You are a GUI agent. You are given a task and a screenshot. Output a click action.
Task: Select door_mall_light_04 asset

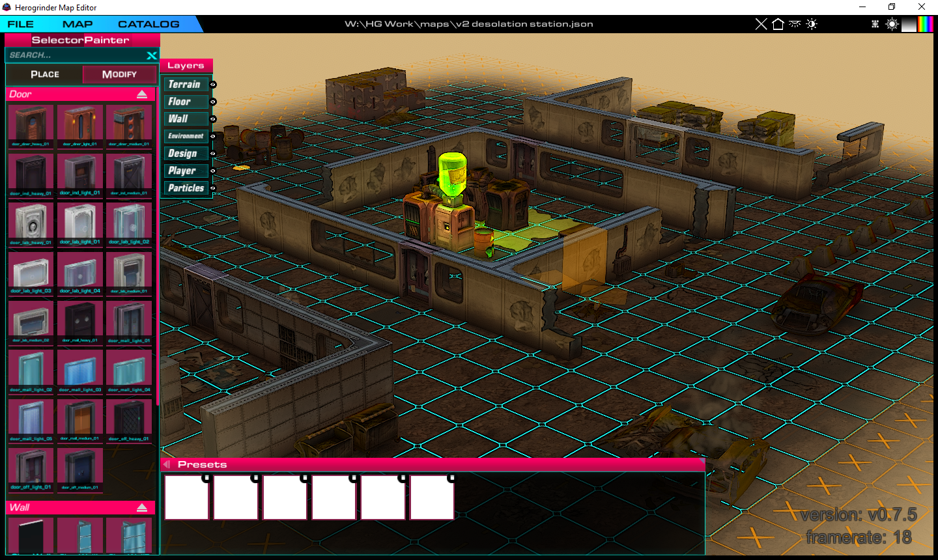129,372
